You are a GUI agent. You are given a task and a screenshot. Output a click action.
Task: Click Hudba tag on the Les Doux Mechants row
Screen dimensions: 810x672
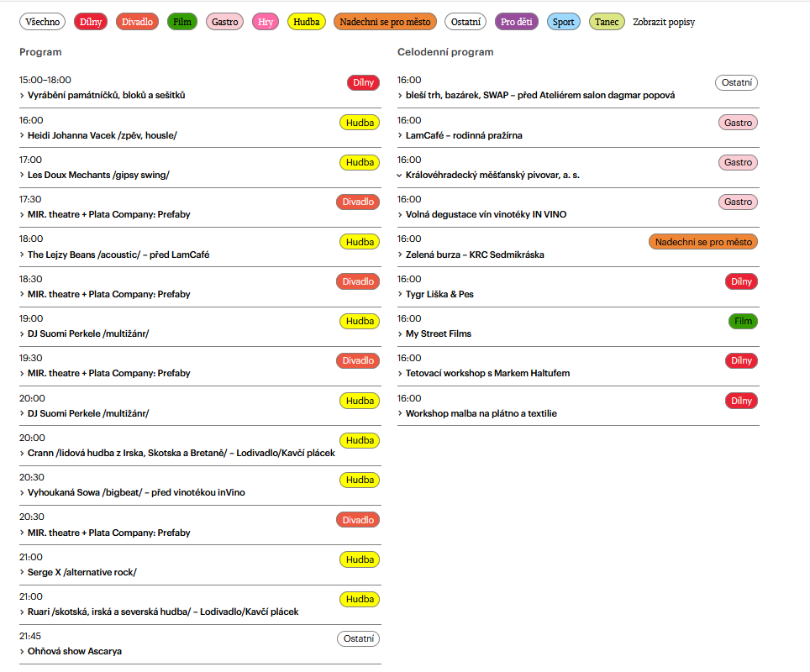click(360, 162)
